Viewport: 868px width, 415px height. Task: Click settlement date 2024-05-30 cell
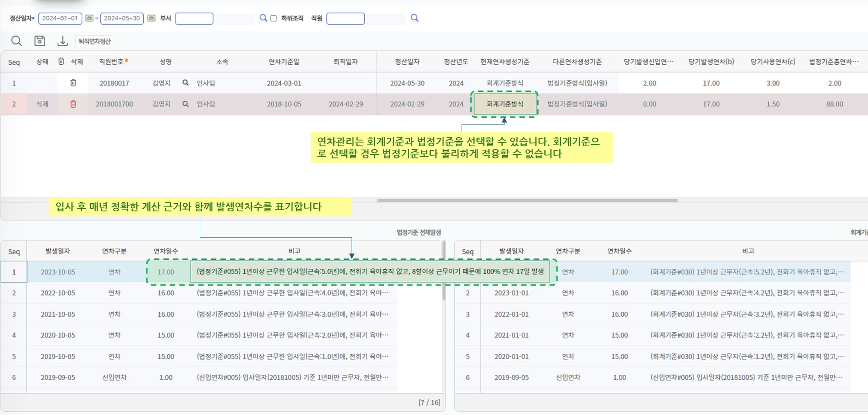407,83
